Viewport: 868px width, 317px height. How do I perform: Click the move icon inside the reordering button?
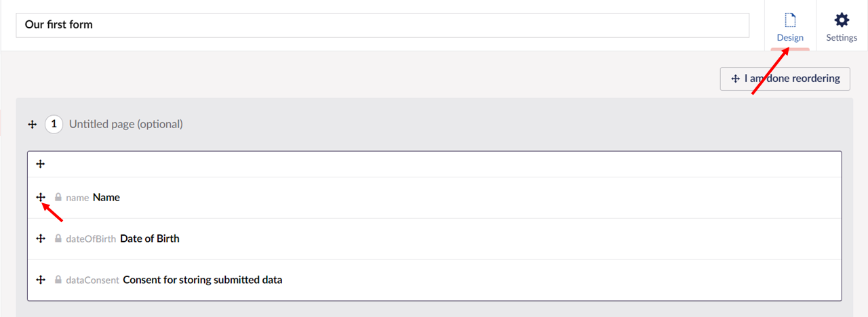(735, 79)
